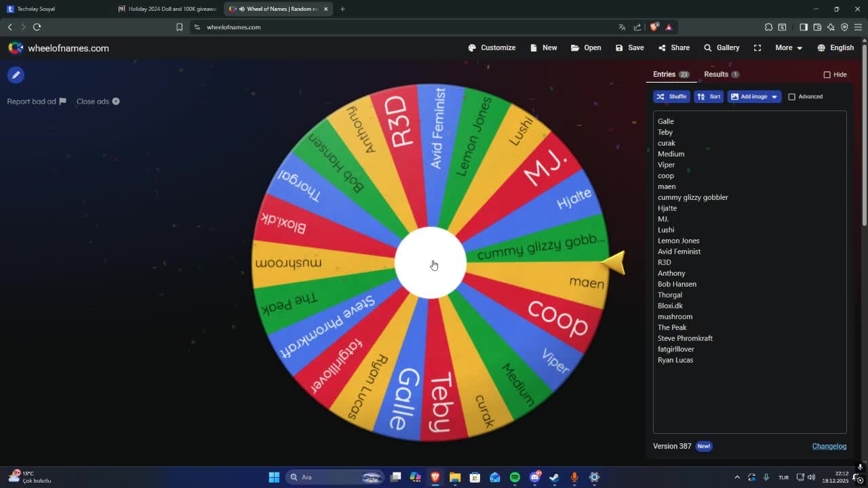Open the Changelog link
The height and width of the screenshot is (488, 868).
(829, 445)
